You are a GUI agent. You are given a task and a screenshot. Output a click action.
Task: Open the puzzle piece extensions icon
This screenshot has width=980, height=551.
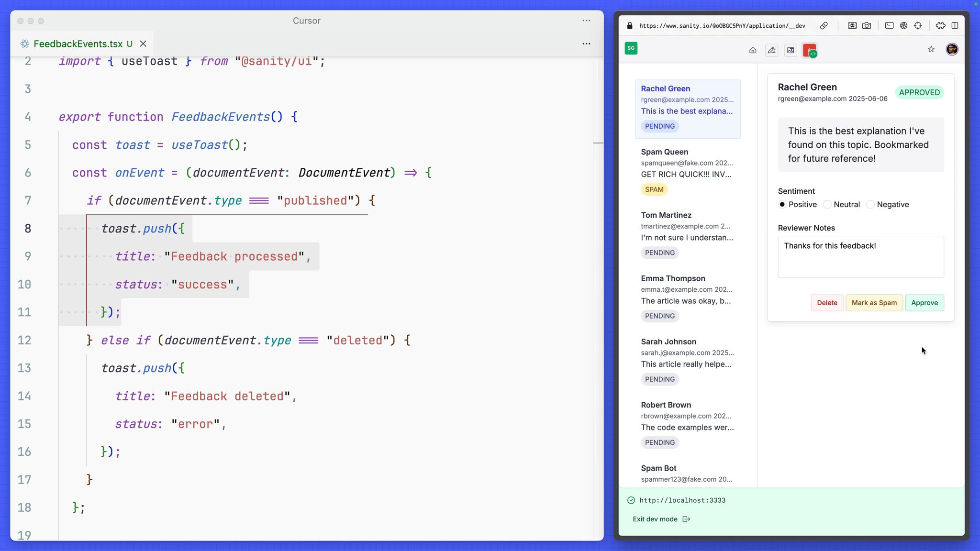940,26
